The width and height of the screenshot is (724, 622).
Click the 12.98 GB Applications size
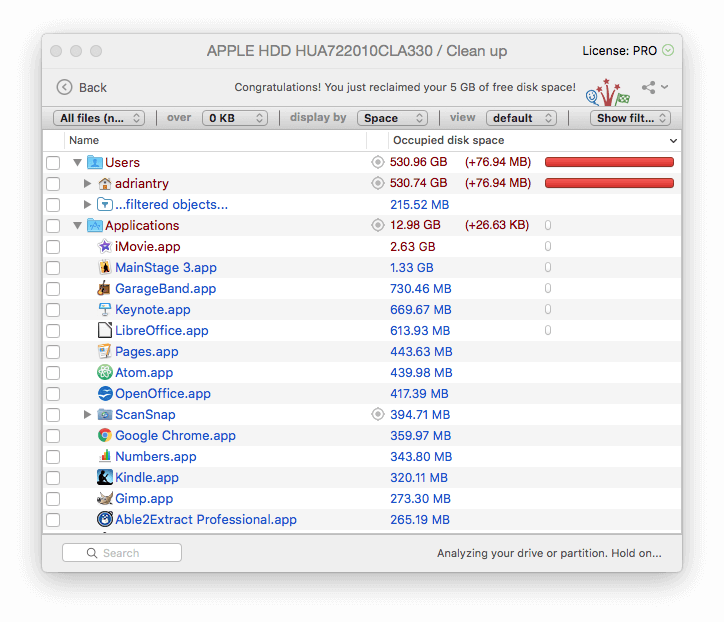(x=415, y=225)
